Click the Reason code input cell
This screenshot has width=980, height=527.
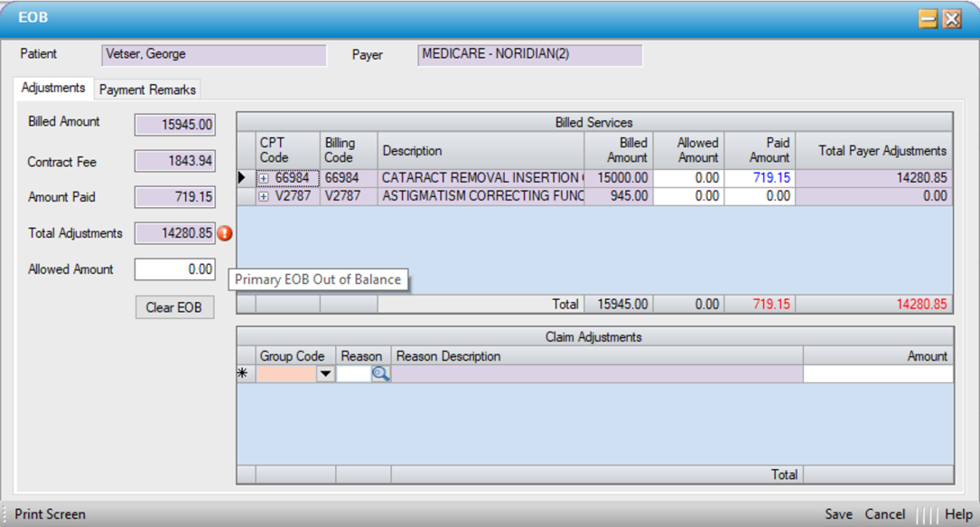click(353, 374)
